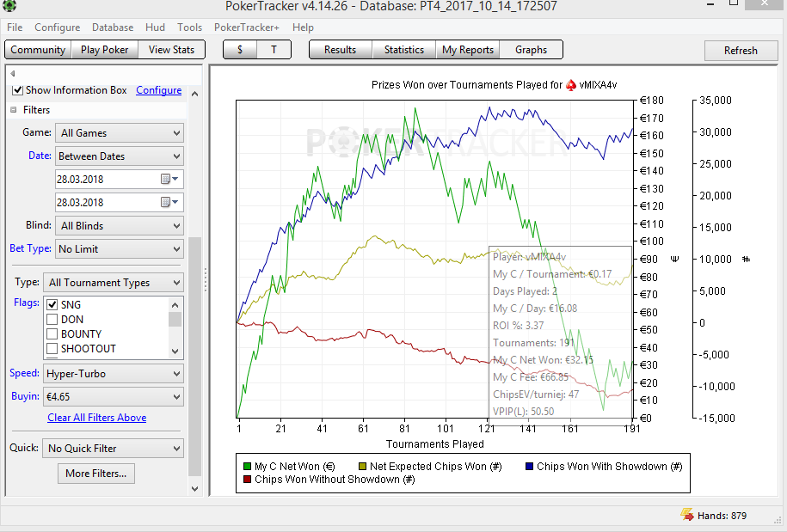Open calendar picker for end date

pyautogui.click(x=169, y=202)
